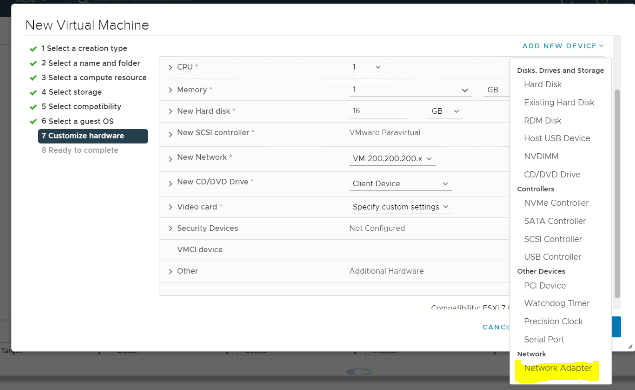Click the dialog's vertical scrollbar
The width and height of the screenshot is (635, 390).
pyautogui.click(x=617, y=194)
